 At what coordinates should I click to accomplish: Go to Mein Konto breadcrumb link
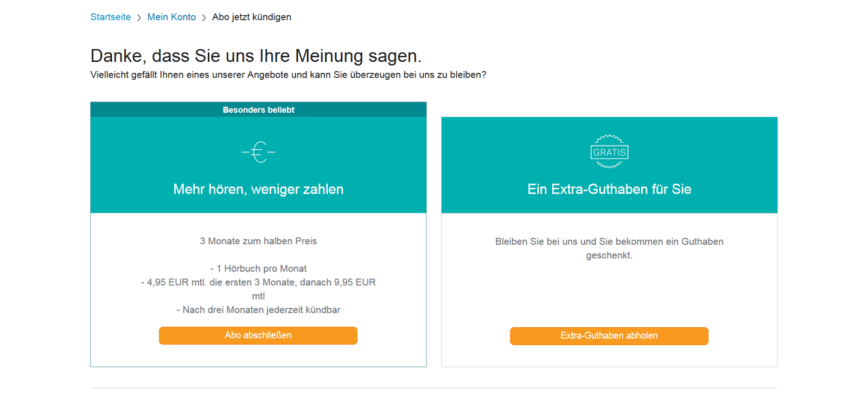click(171, 17)
